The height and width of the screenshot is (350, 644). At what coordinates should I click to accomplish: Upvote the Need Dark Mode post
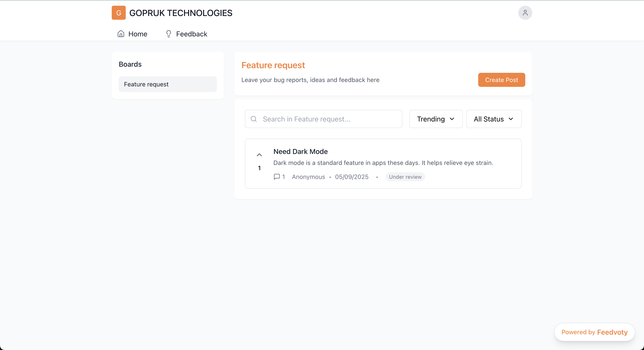click(259, 155)
